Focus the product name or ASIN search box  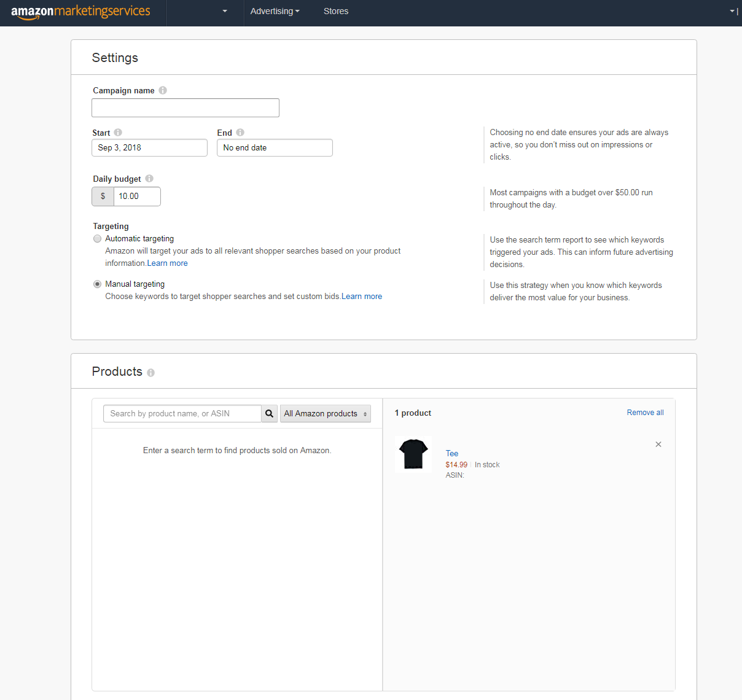[x=182, y=414]
